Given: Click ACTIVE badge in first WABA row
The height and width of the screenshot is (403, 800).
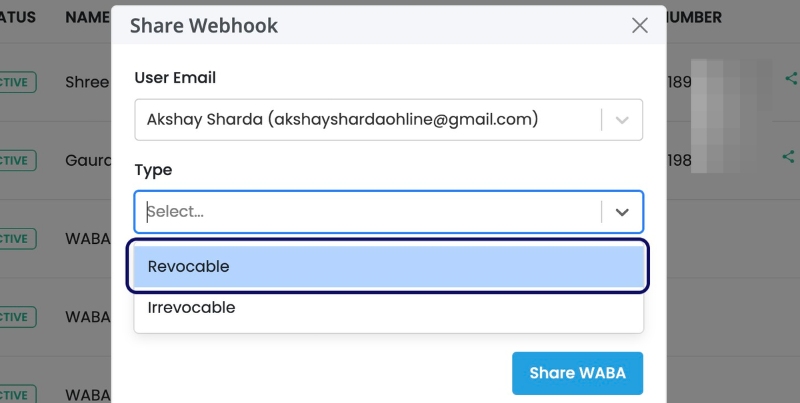Looking at the screenshot, I should click(17, 238).
